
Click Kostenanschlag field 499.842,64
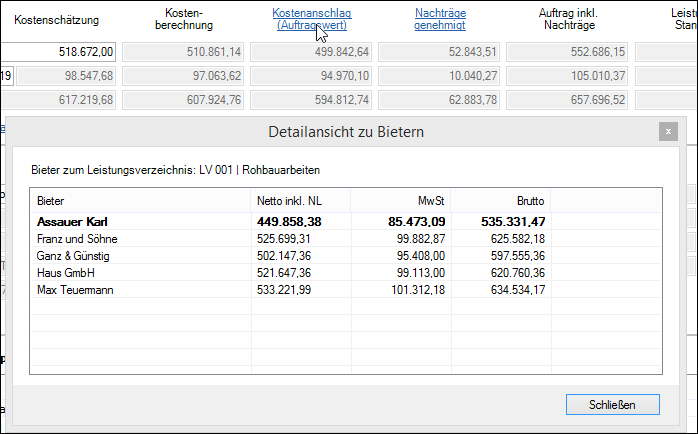click(x=311, y=52)
